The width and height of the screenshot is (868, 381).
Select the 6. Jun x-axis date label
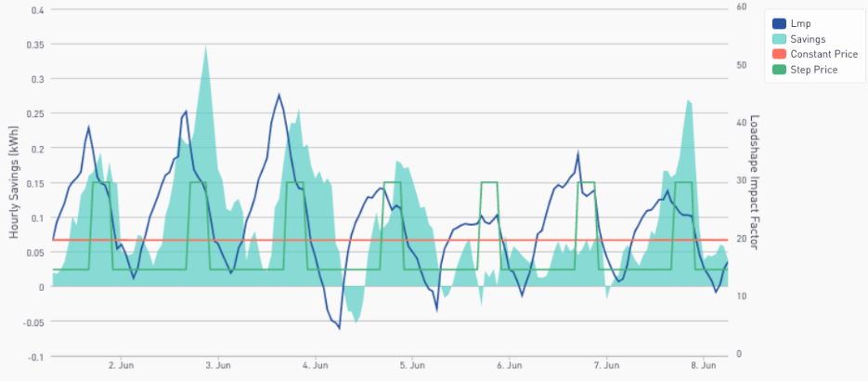(510, 365)
